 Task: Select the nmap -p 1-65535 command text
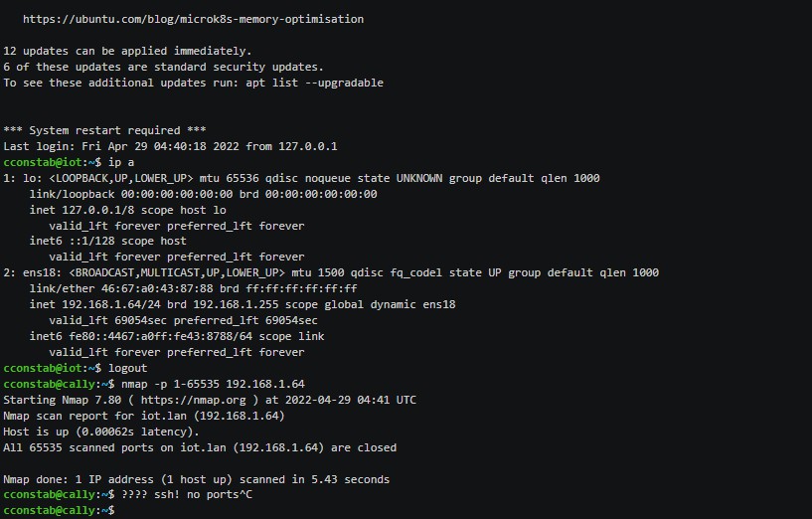213,384
